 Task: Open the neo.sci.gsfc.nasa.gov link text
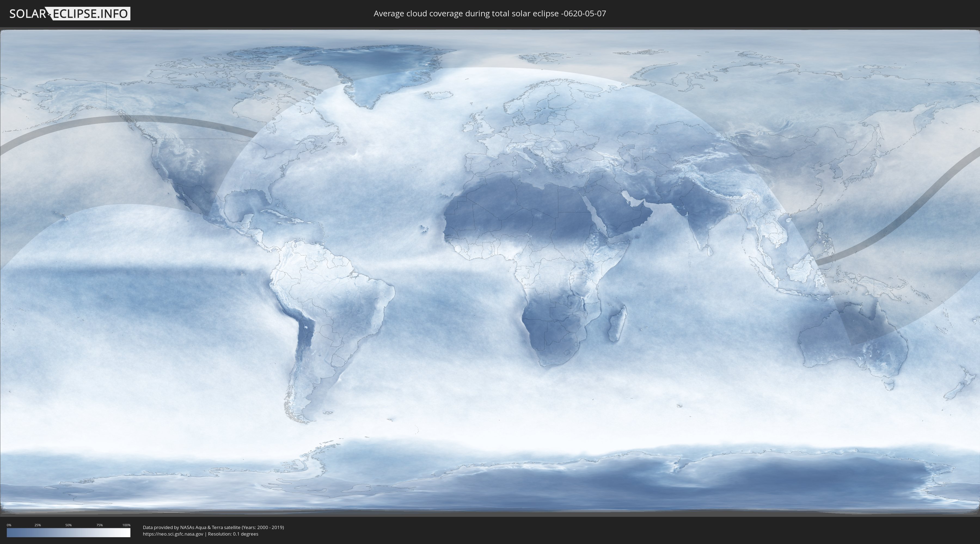(x=173, y=534)
